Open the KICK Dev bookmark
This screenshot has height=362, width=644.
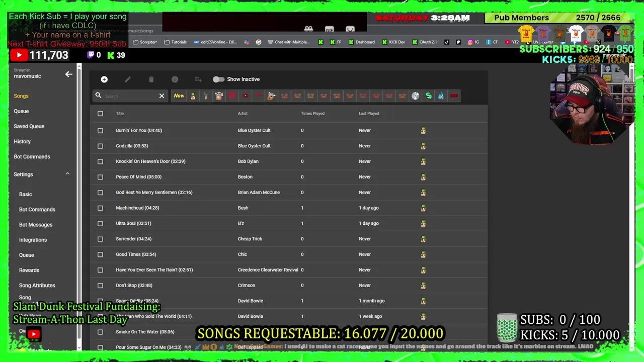[393, 42]
